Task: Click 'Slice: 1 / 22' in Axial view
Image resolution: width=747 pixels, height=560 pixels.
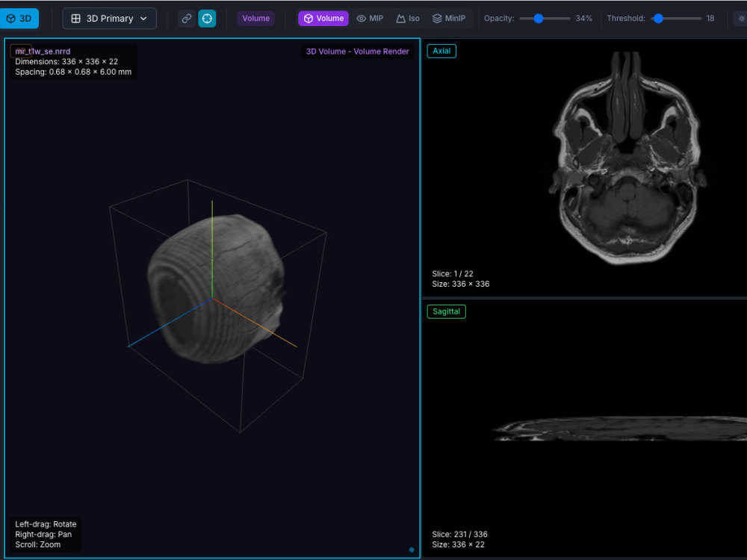Action: [453, 274]
